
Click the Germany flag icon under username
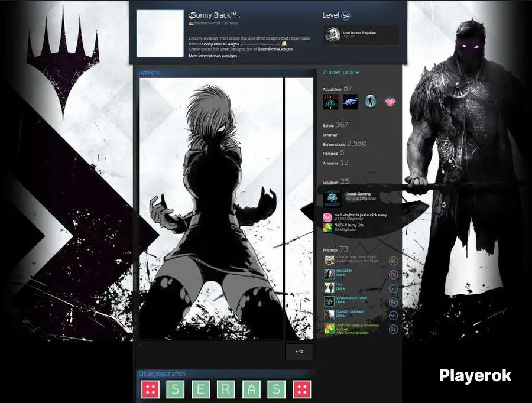(192, 24)
